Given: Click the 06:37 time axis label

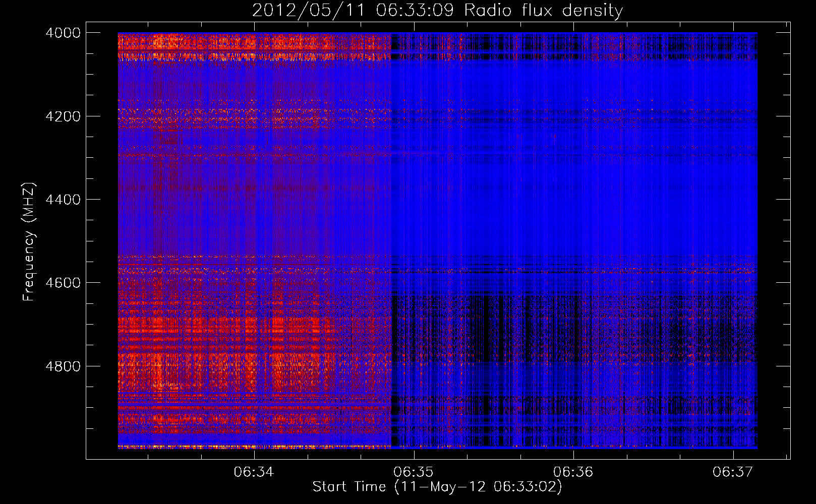Looking at the screenshot, I should pyautogui.click(x=733, y=472).
